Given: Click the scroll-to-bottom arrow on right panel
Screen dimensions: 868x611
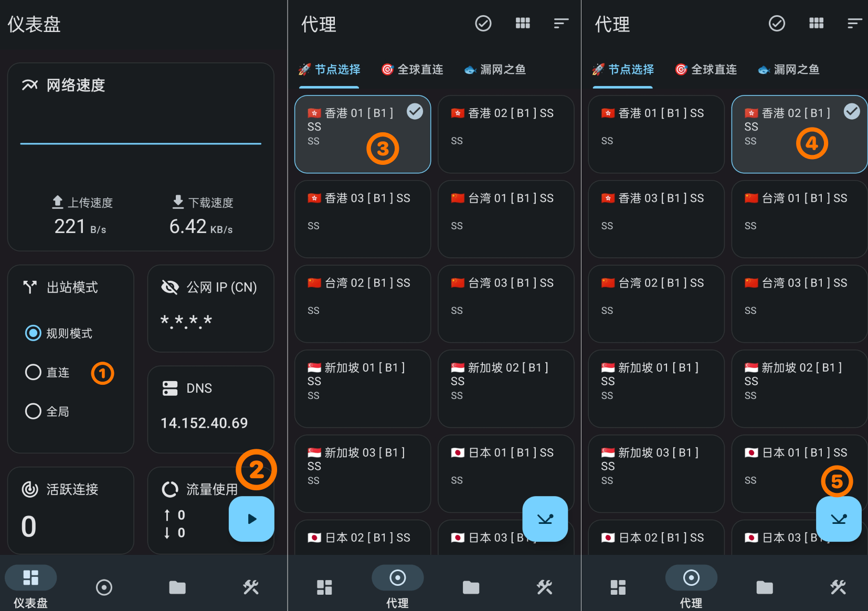Looking at the screenshot, I should pyautogui.click(x=838, y=519).
